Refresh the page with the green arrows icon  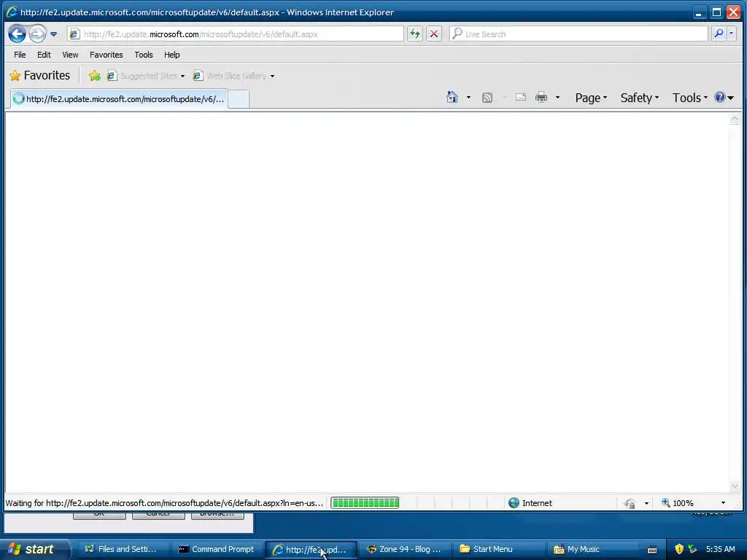coord(415,34)
